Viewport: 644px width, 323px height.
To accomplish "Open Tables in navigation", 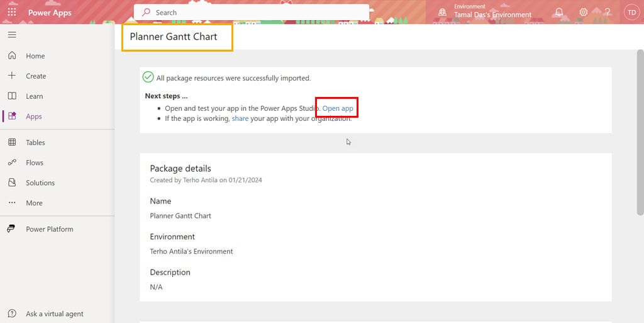I will click(x=35, y=142).
